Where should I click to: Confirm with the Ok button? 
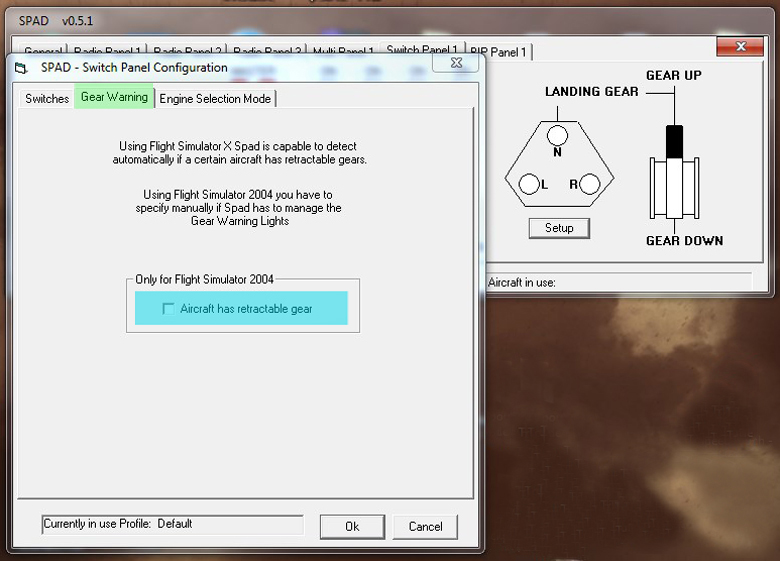[x=352, y=527]
